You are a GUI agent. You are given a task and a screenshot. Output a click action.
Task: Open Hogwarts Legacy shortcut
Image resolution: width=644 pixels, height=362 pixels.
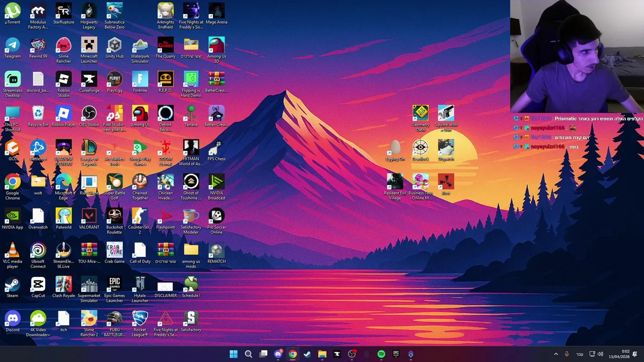[x=89, y=17]
